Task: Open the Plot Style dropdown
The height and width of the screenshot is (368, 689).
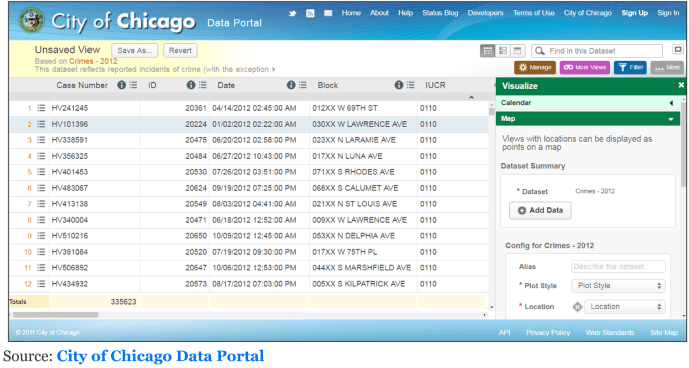Action: [x=618, y=286]
